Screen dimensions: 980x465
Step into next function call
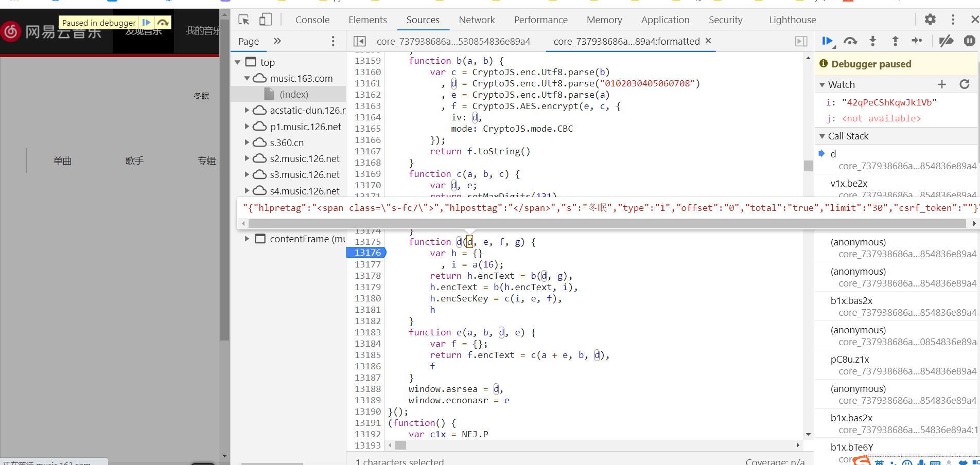(872, 41)
